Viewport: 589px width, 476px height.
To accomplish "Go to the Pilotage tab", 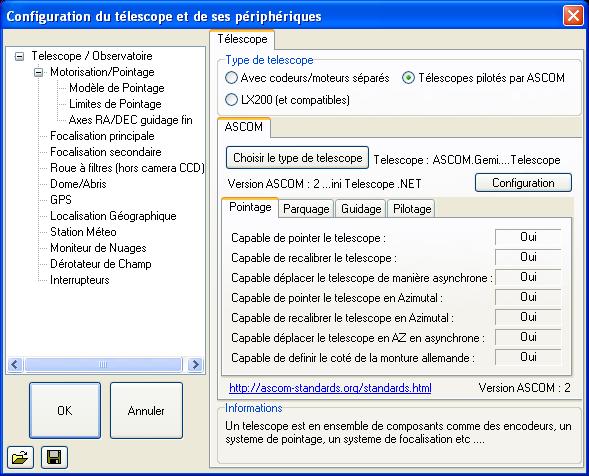I will (412, 209).
